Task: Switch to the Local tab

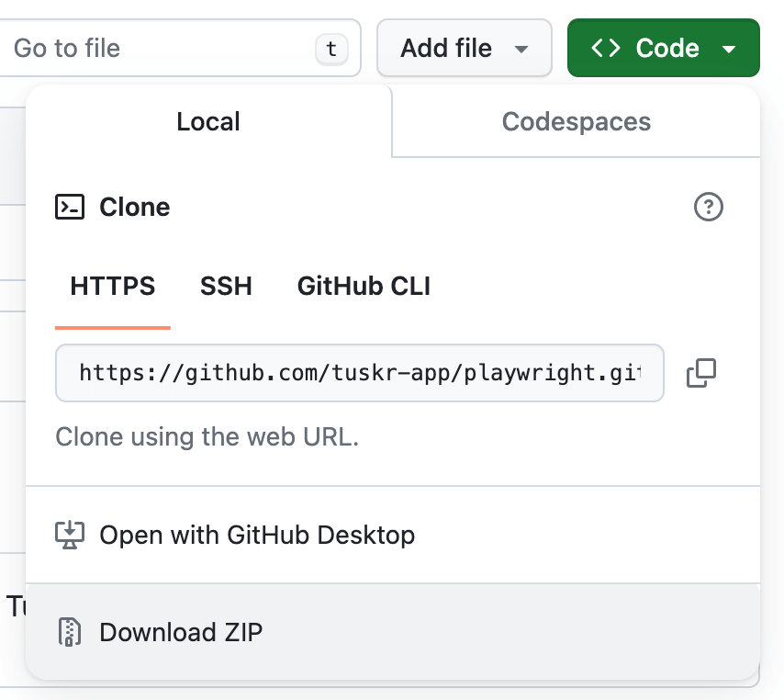Action: (208, 121)
